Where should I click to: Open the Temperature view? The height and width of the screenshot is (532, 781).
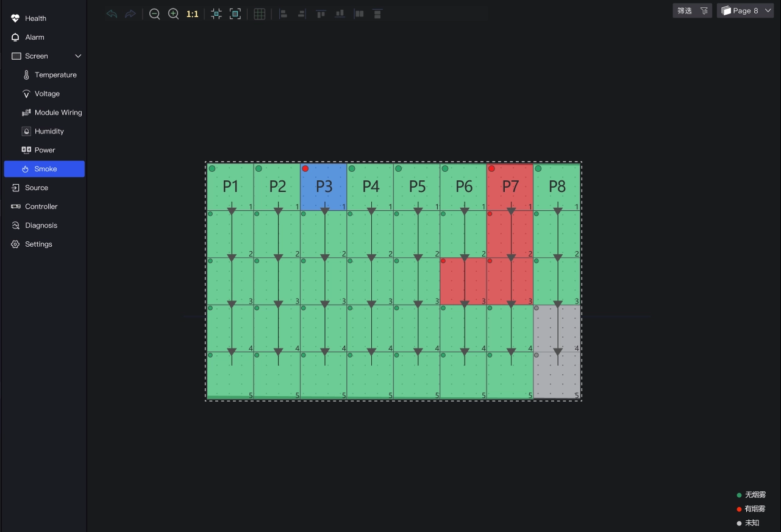click(x=55, y=75)
